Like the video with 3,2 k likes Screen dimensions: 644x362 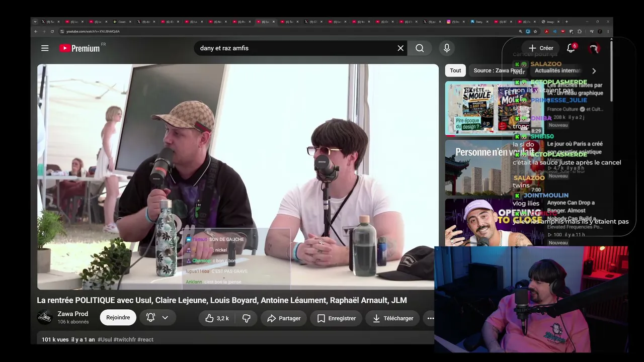(217, 318)
